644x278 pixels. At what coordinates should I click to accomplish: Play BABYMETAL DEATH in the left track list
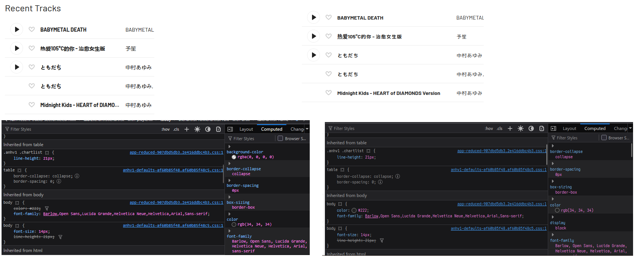click(17, 29)
